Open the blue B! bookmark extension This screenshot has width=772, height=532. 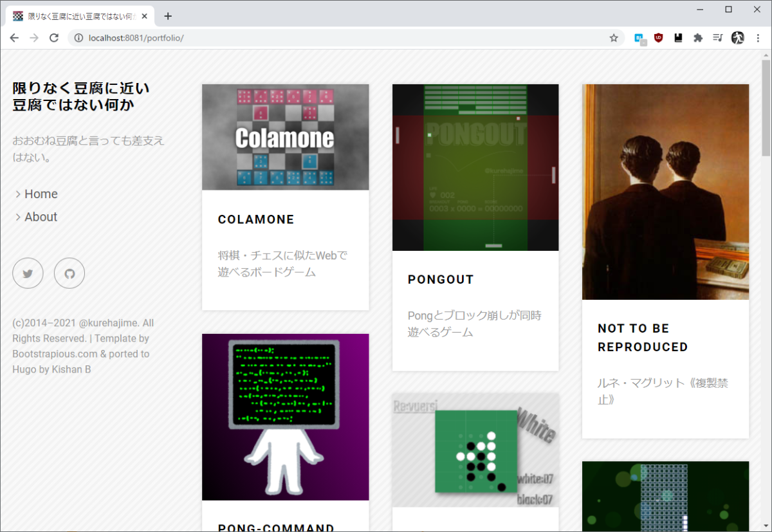click(x=640, y=39)
